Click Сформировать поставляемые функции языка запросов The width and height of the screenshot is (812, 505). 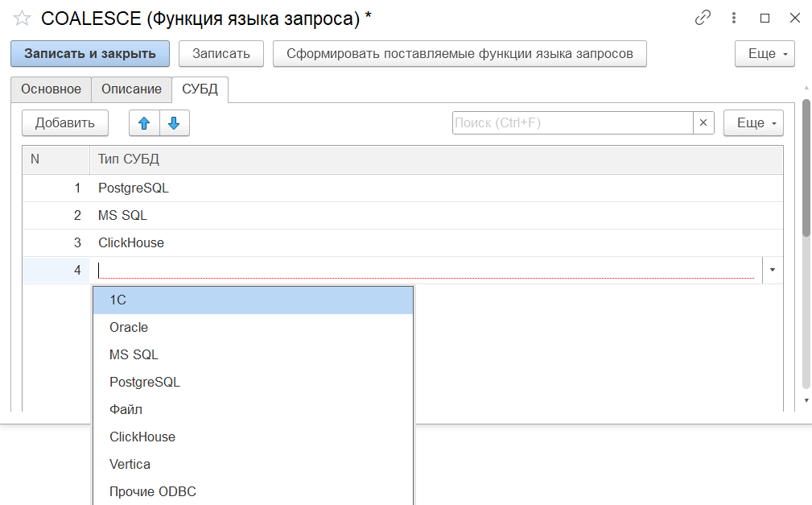tap(460, 54)
